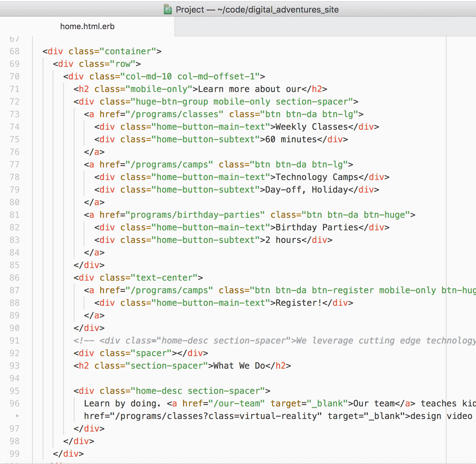Click the "Technology Camps" text

[317, 177]
